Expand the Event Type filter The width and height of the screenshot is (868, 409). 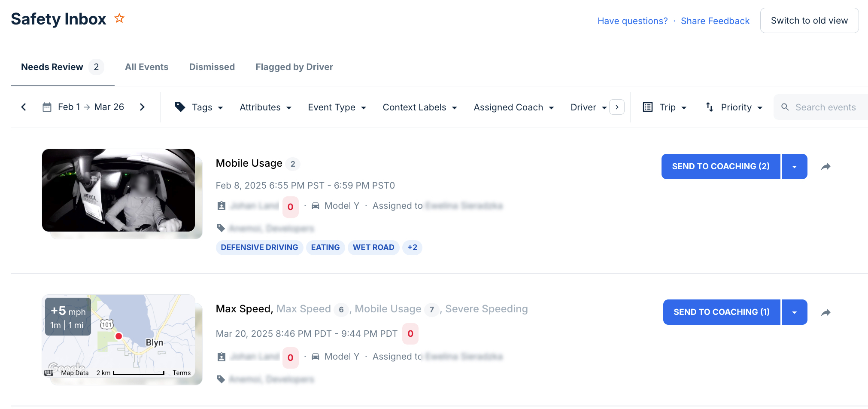[x=337, y=107]
